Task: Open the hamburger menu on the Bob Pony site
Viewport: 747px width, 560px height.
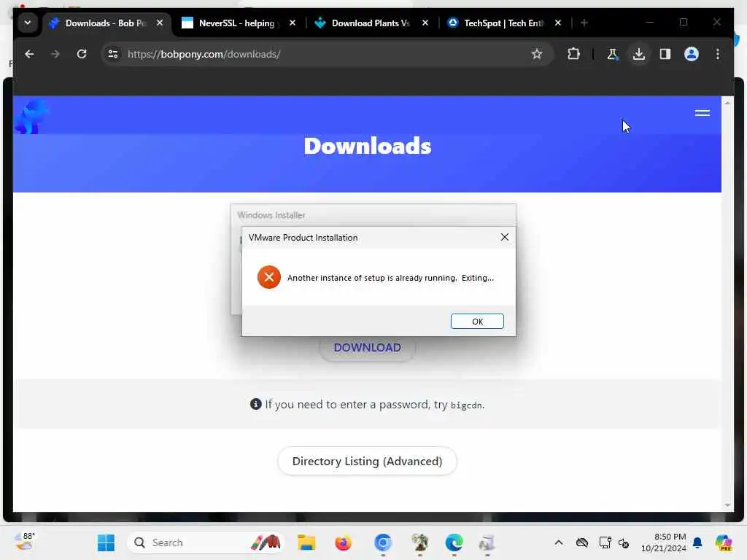Action: tap(703, 113)
